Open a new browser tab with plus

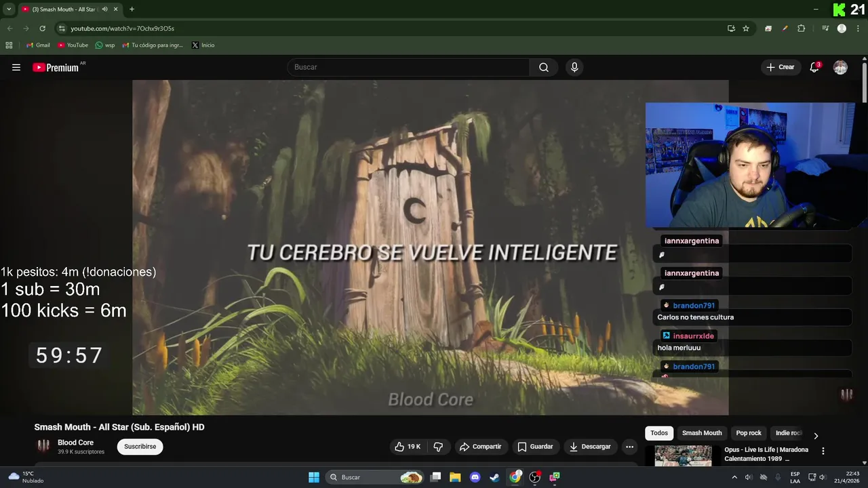(x=132, y=9)
